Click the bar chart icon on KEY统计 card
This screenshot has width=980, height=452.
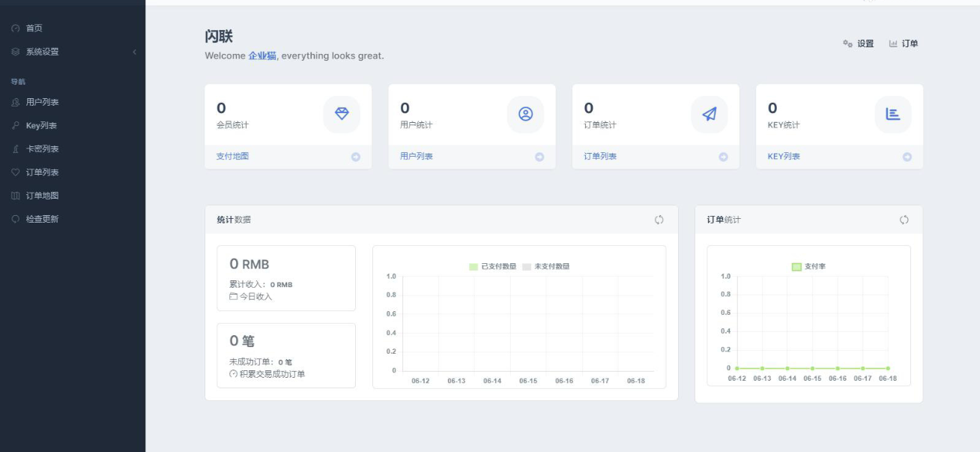[893, 114]
